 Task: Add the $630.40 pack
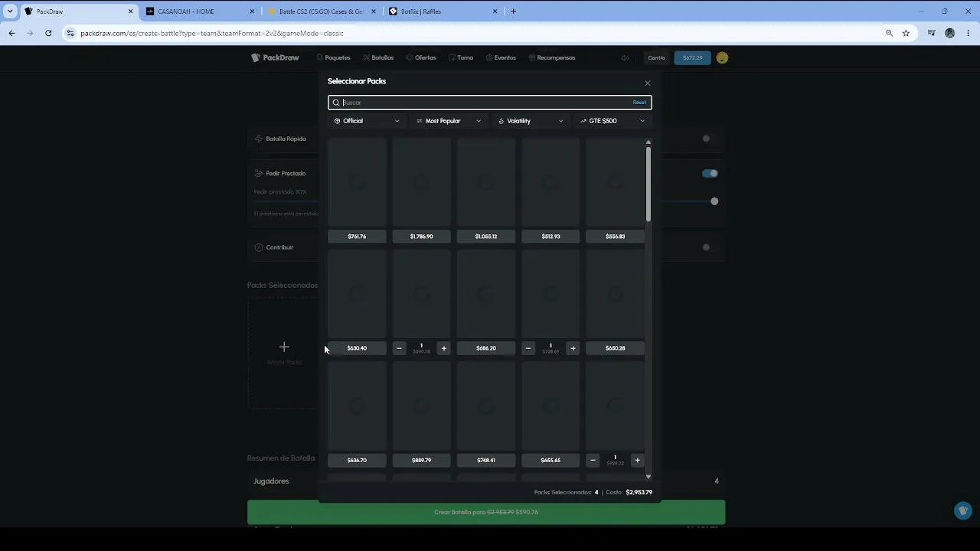(357, 348)
